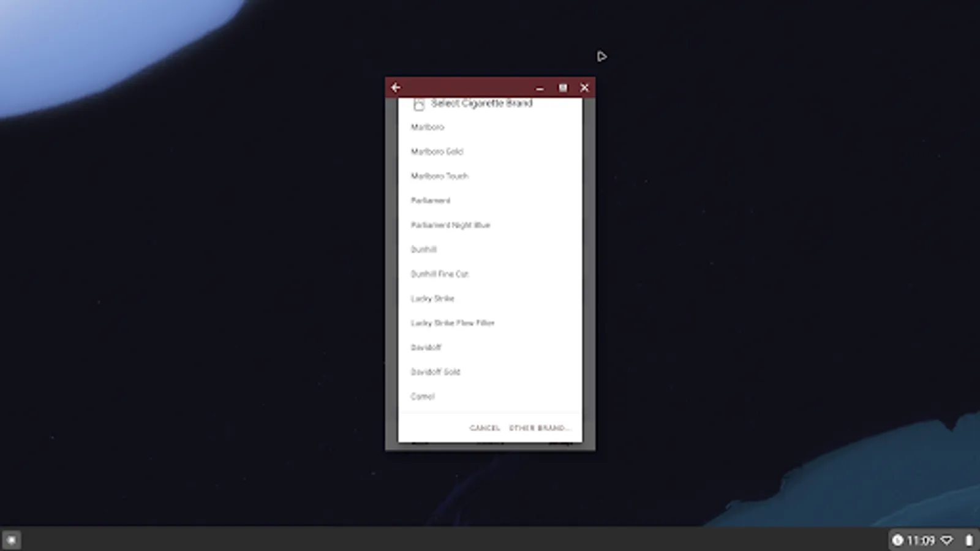Image resolution: width=980 pixels, height=551 pixels.
Task: Click the back arrow in the title bar
Action: click(396, 88)
